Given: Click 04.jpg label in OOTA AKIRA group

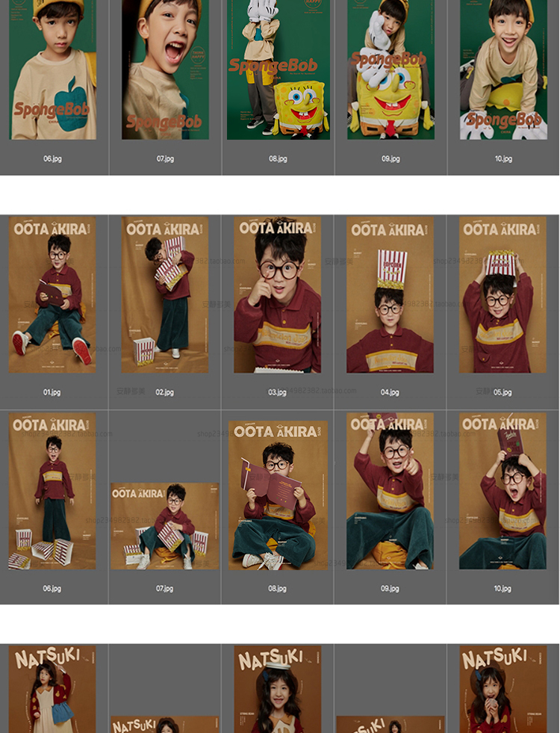Looking at the screenshot, I should coord(390,392).
